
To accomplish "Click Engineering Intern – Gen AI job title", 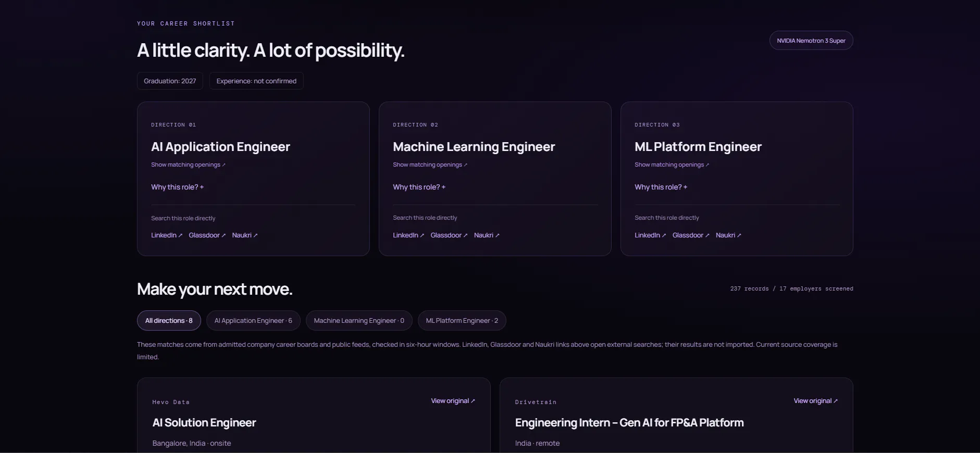I will [629, 423].
